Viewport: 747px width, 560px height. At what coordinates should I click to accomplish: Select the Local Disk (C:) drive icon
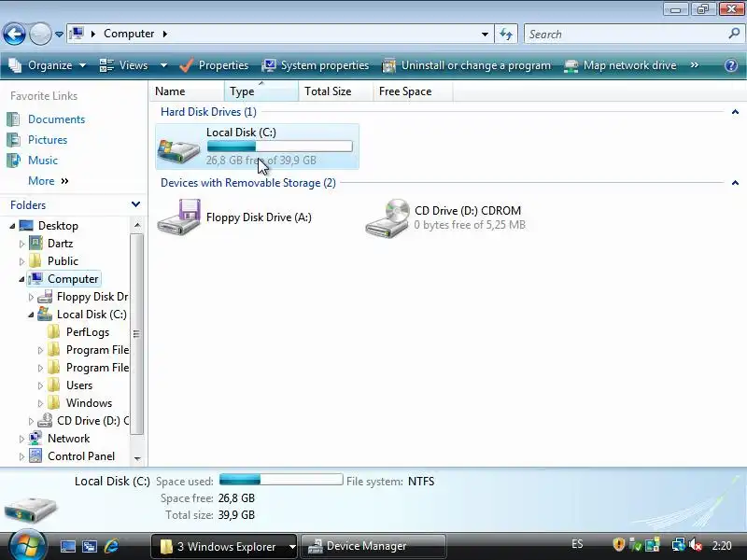pyautogui.click(x=178, y=149)
